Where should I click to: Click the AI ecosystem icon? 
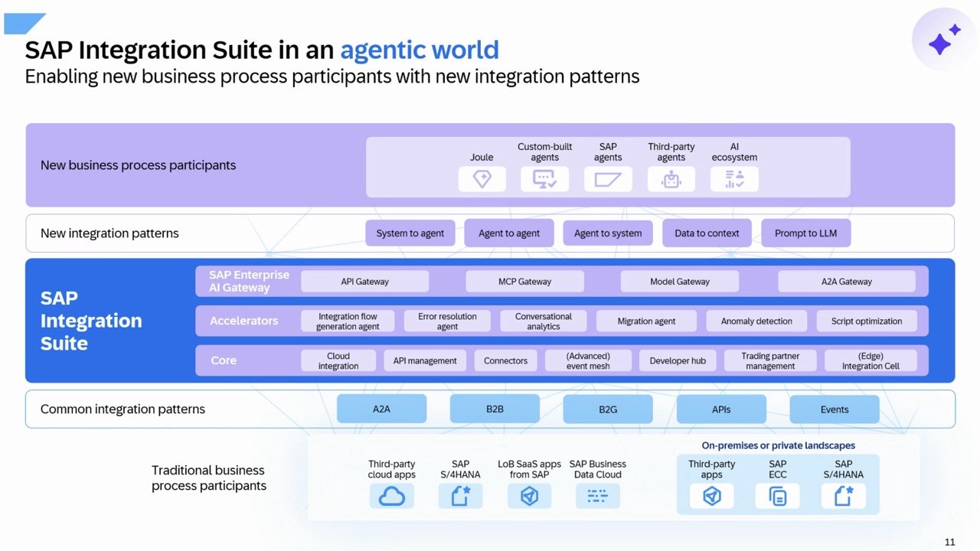coord(734,179)
